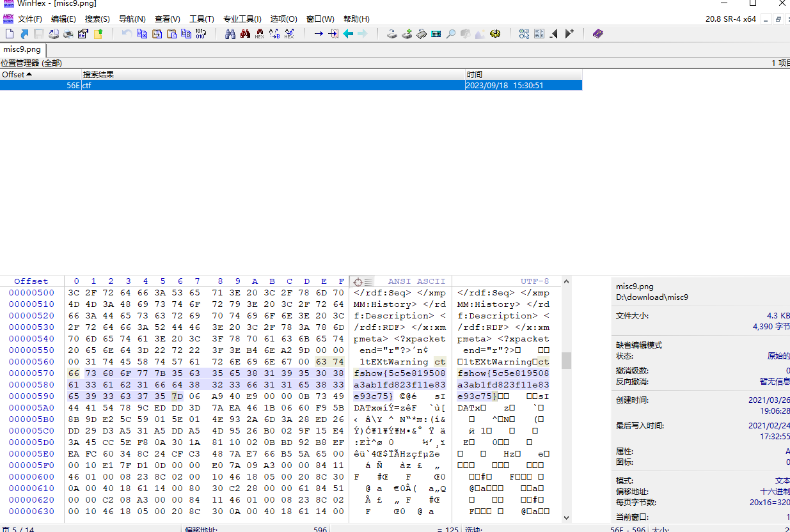This screenshot has width=790, height=532.
Task: Click the Go To Offset arrow icon
Action: [318, 34]
